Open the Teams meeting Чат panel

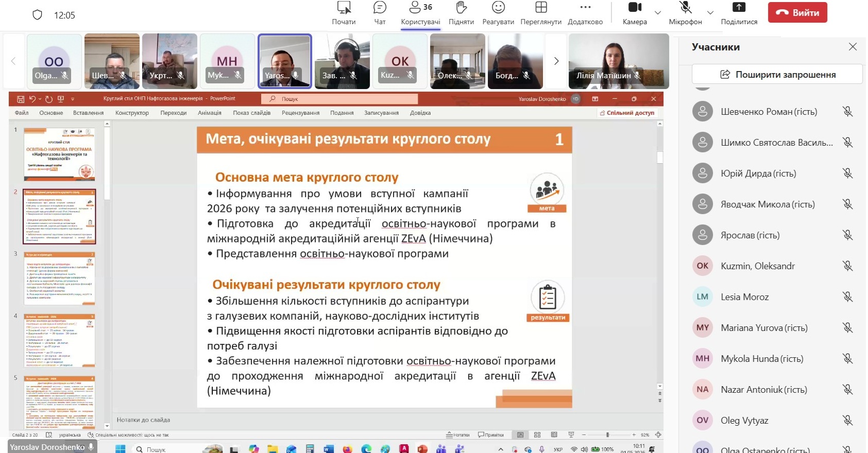coord(380,13)
